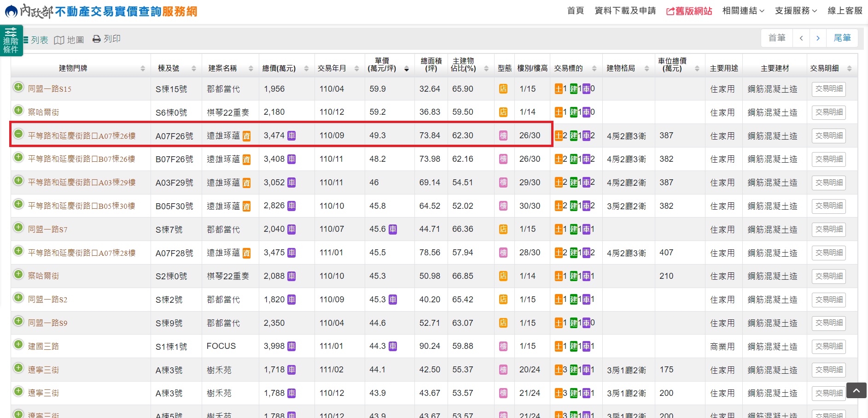Viewport: 868px width, 418px height.
Task: Click the 車 badge beside price 3,474
Action: click(x=291, y=135)
